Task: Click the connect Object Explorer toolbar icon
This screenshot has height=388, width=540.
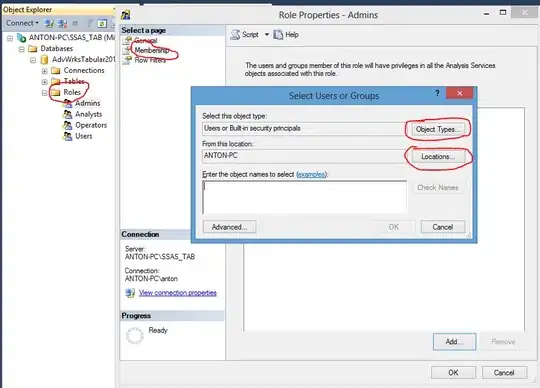Action: 49,23
